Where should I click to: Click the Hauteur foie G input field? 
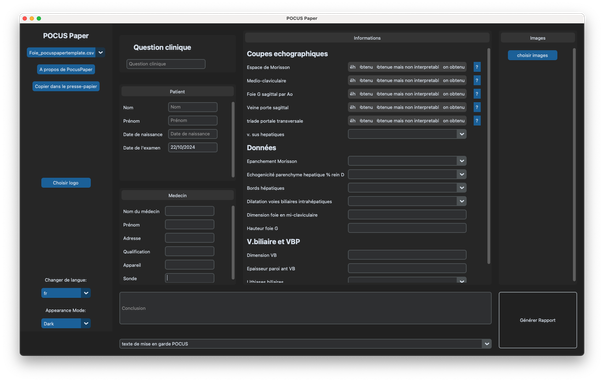point(407,228)
